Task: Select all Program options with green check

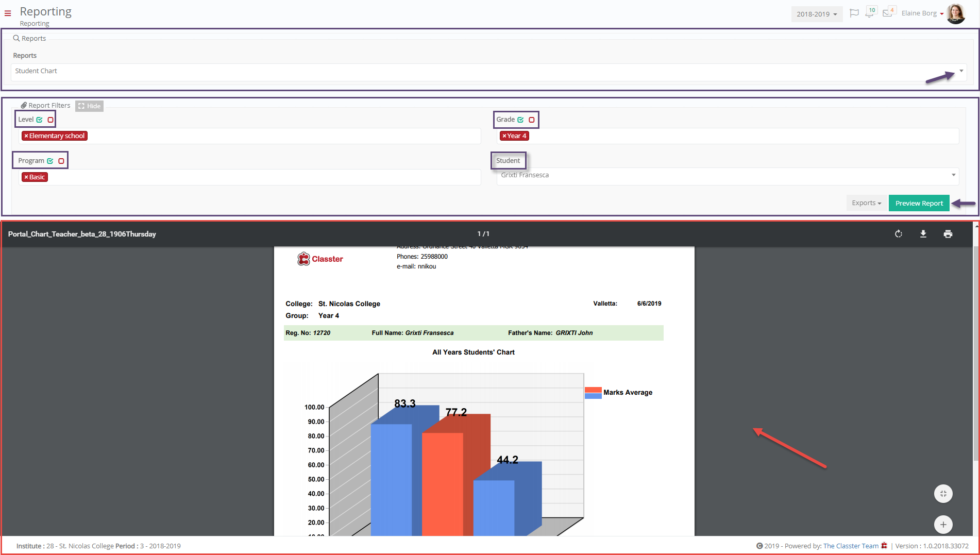Action: pos(50,161)
